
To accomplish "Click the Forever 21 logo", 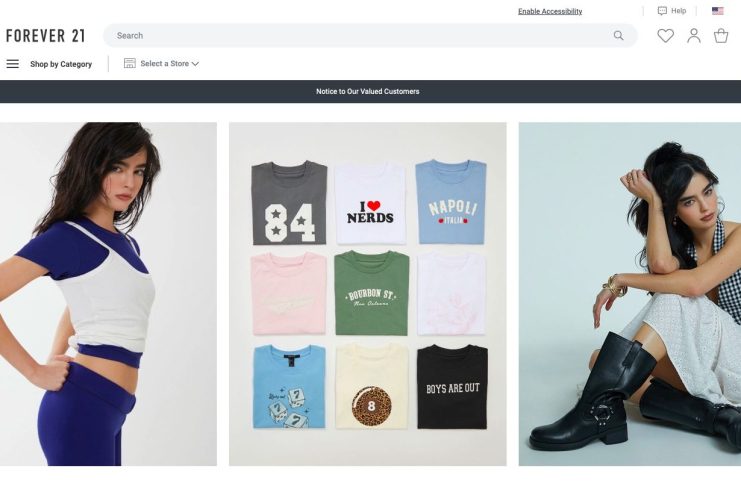I will pos(45,36).
